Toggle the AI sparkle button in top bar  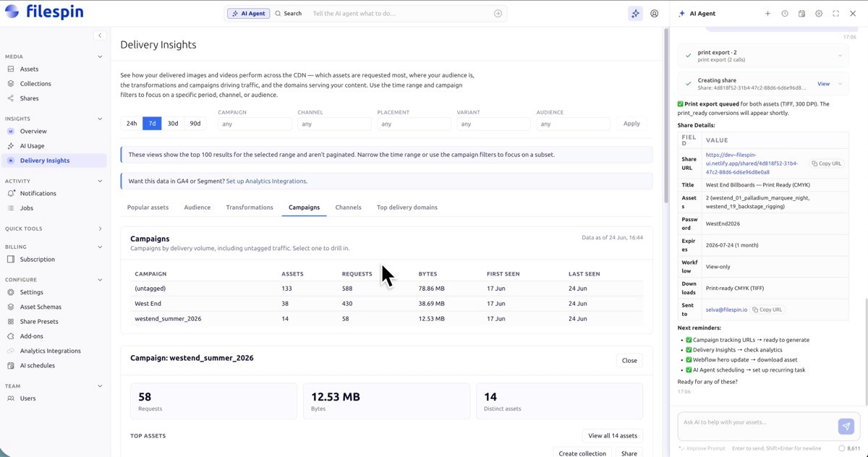(635, 14)
